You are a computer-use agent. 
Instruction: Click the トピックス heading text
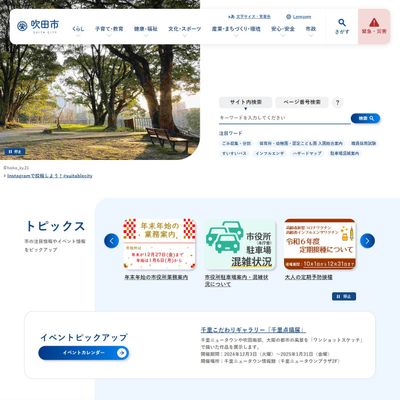pos(55,226)
